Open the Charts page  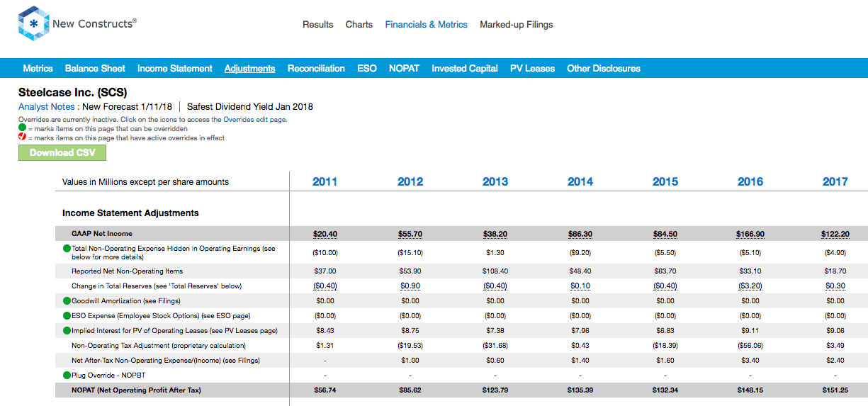[x=359, y=24]
